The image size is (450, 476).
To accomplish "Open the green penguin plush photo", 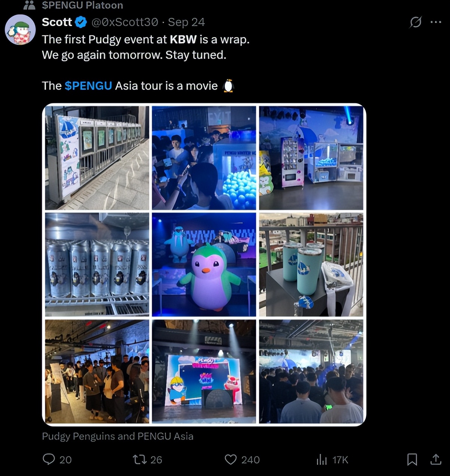I will 204,265.
